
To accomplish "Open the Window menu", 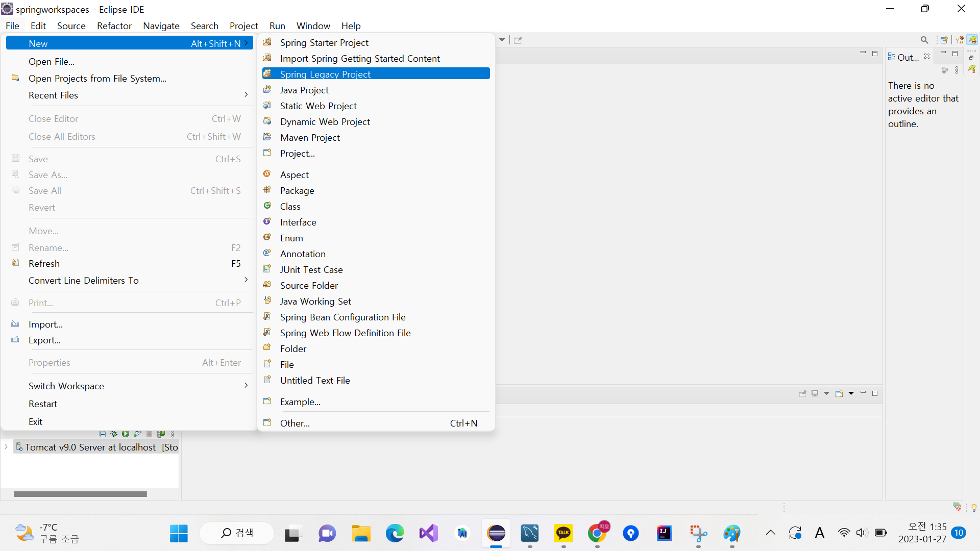I will coord(313,26).
